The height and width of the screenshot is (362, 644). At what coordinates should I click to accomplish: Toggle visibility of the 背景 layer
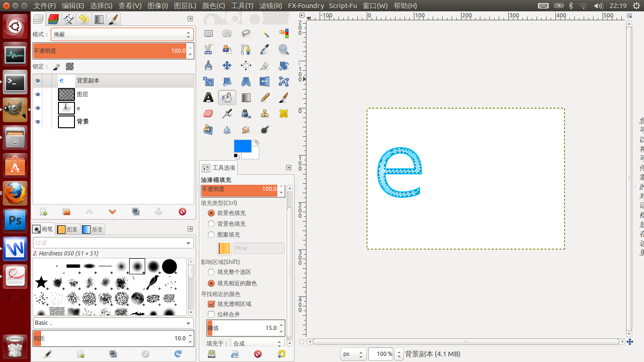(x=38, y=122)
